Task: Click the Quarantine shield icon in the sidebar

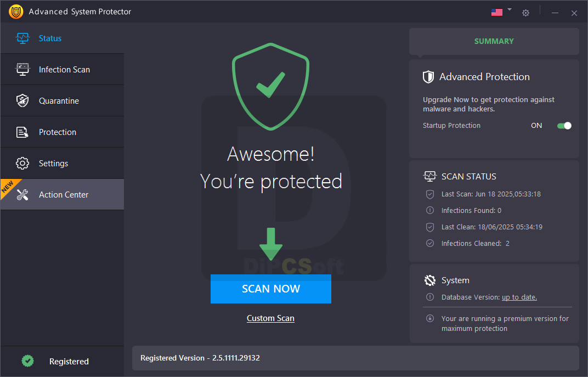Action: click(22, 100)
